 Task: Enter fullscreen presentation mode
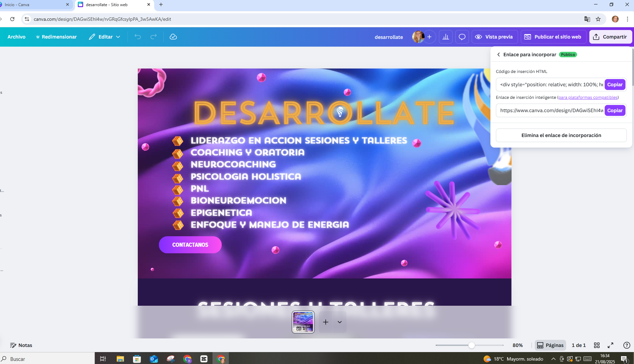[610, 345]
